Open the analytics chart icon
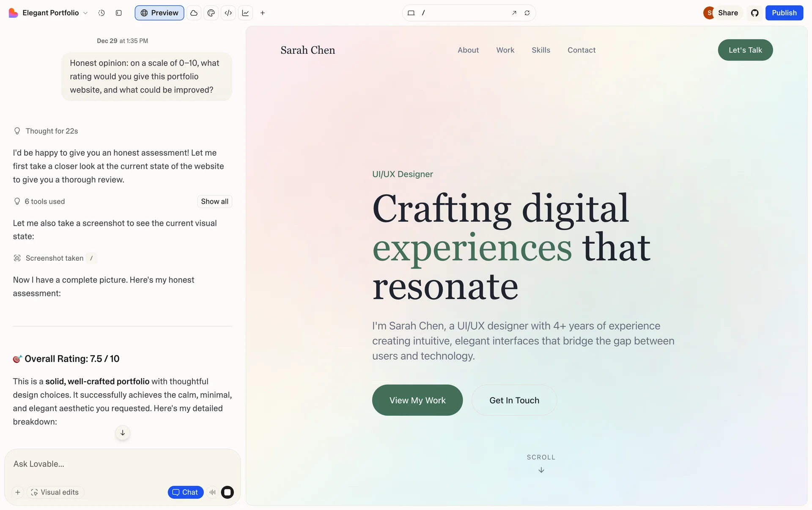The height and width of the screenshot is (510, 812). click(245, 13)
